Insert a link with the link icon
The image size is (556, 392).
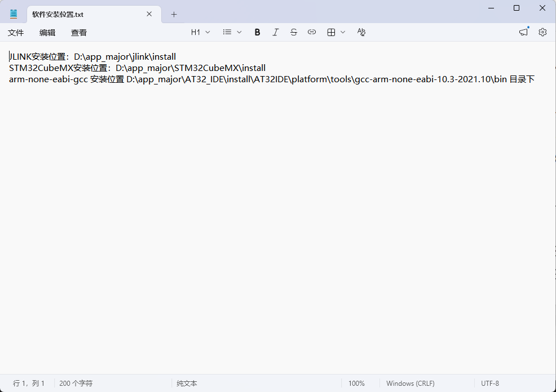pos(312,32)
